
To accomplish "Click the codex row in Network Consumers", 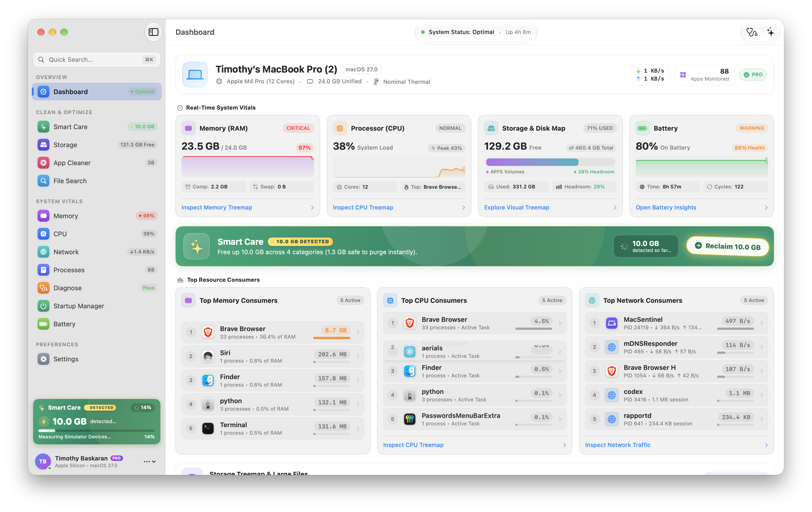I will [x=676, y=395].
